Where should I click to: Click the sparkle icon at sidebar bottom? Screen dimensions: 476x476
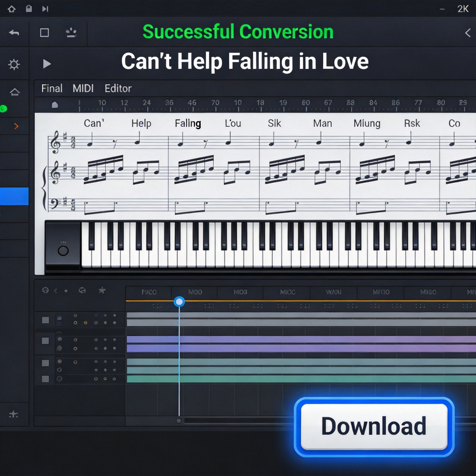(x=13, y=414)
